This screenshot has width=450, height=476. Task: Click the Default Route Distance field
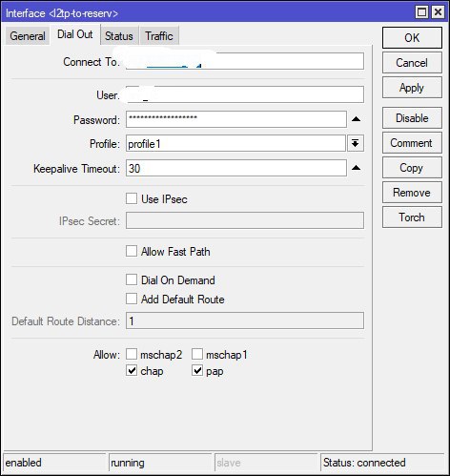(x=245, y=321)
